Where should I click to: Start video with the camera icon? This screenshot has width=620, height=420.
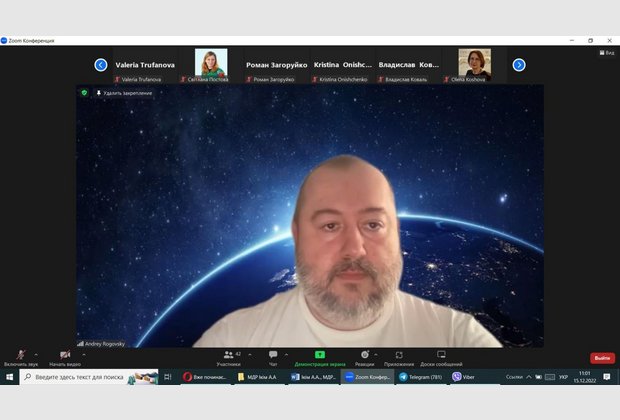[64, 356]
